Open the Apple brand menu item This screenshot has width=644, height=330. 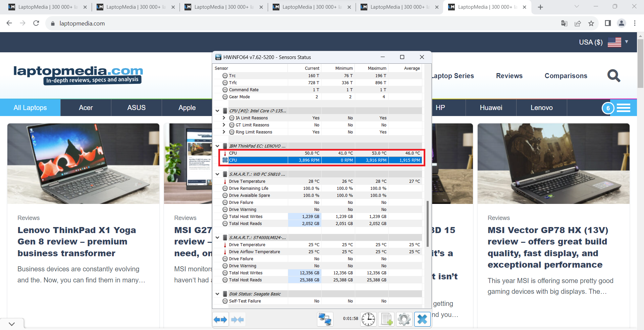[187, 108]
